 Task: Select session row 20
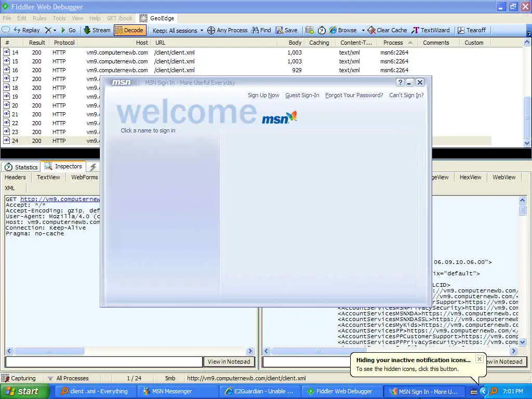coord(51,105)
